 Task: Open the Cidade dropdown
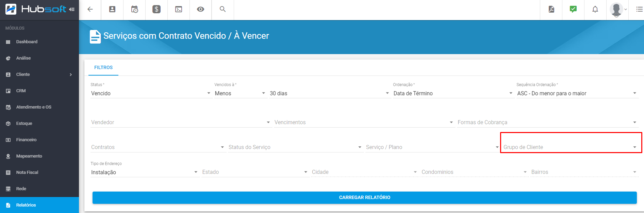[x=365, y=172]
